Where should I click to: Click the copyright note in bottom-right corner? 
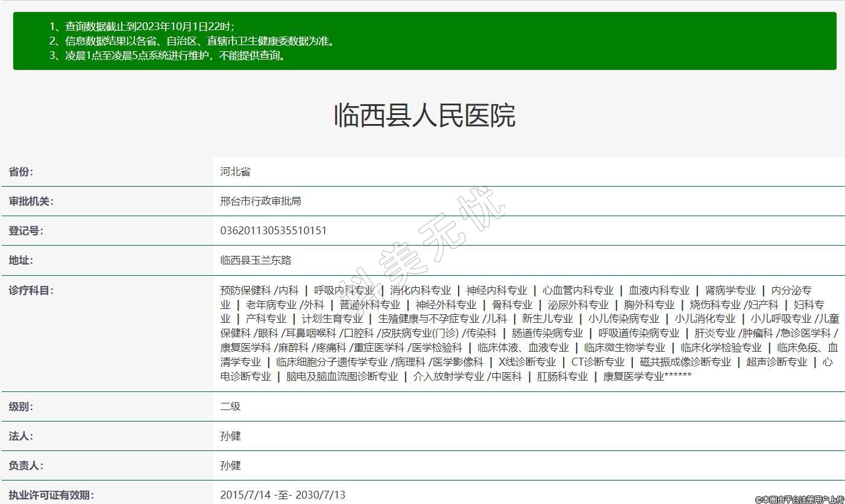[799, 499]
